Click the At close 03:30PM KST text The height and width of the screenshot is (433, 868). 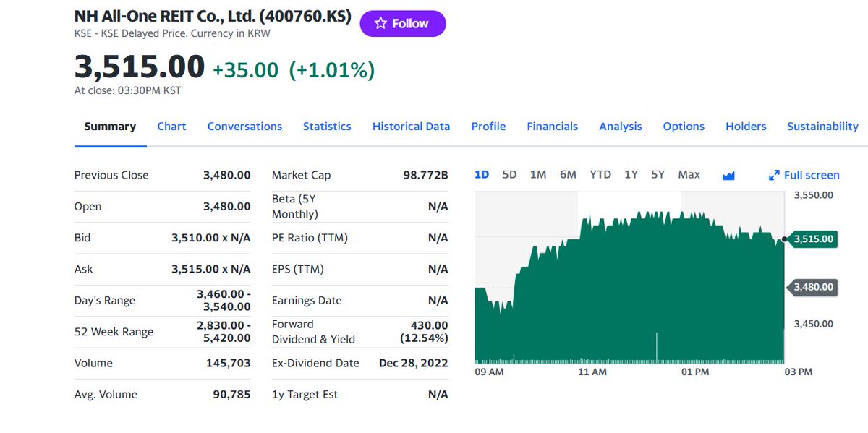127,91
